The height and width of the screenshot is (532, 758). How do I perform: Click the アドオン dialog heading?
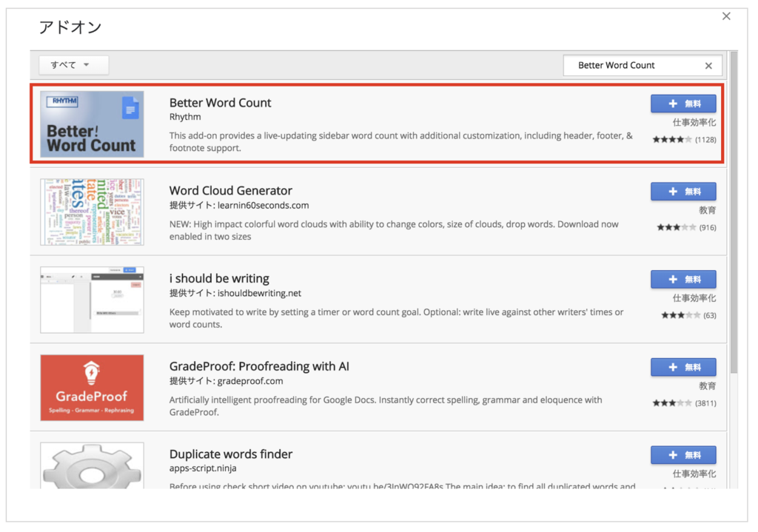point(70,27)
